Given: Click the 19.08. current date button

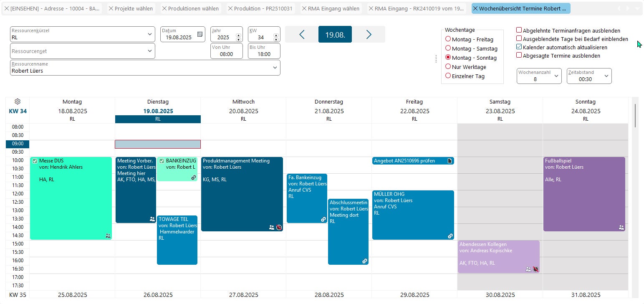Looking at the screenshot, I should click(x=335, y=35).
